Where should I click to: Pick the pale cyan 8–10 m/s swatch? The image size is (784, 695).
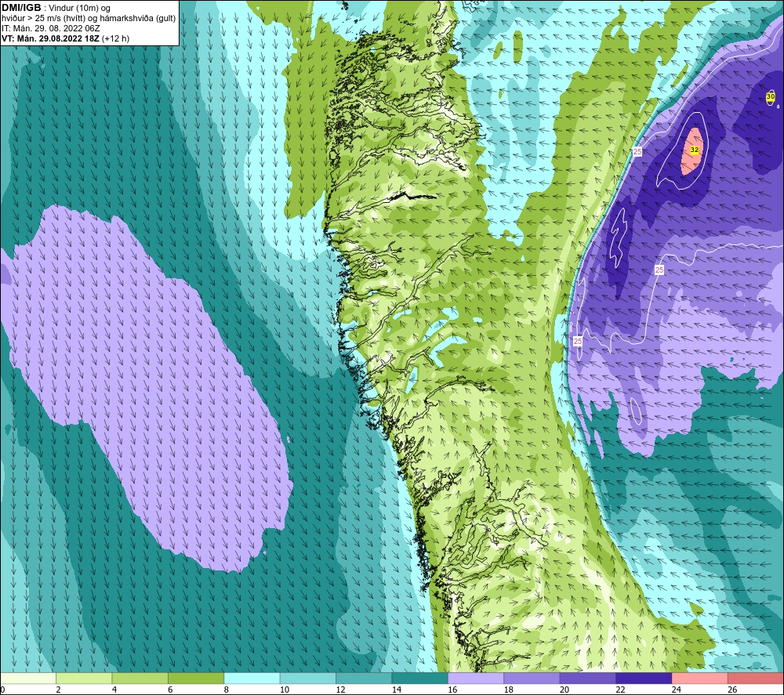(252, 678)
